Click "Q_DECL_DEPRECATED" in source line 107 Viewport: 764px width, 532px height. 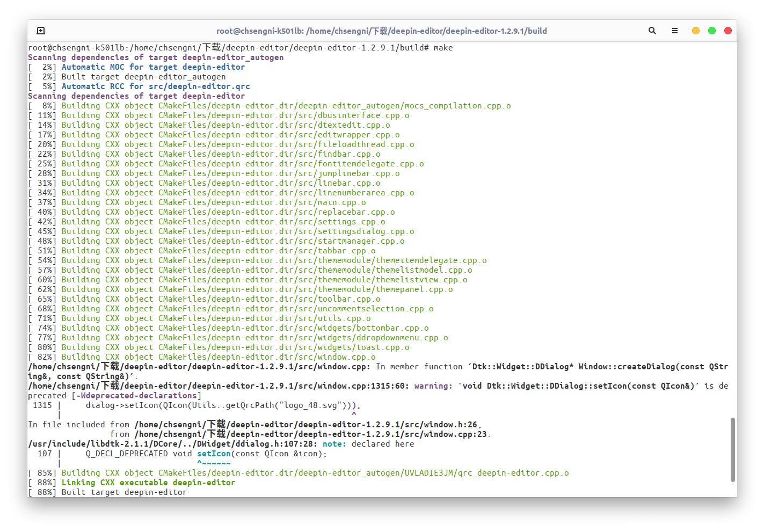click(x=127, y=454)
